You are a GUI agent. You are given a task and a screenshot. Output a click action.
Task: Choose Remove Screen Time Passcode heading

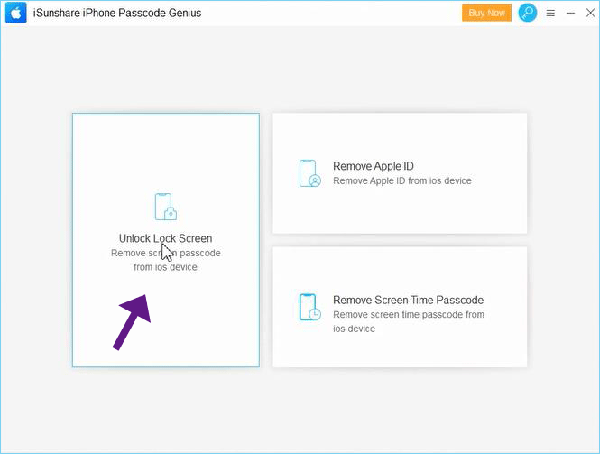click(x=408, y=300)
